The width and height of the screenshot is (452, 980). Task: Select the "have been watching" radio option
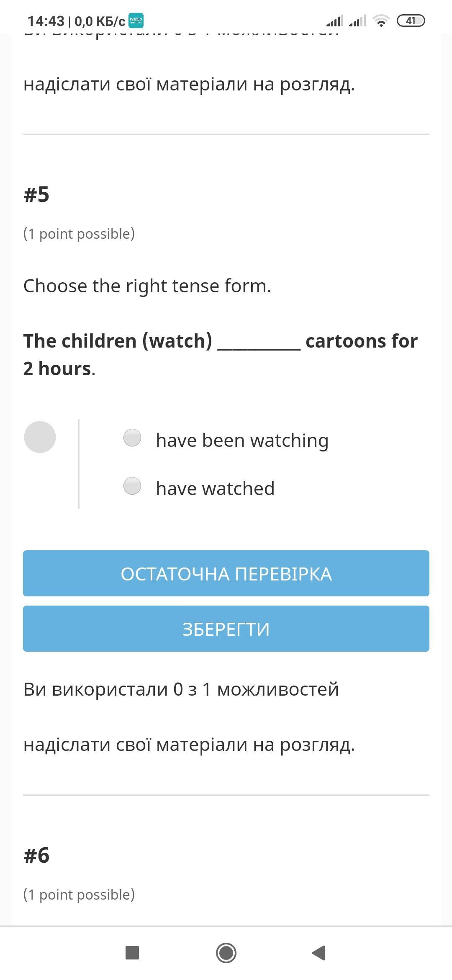click(132, 438)
